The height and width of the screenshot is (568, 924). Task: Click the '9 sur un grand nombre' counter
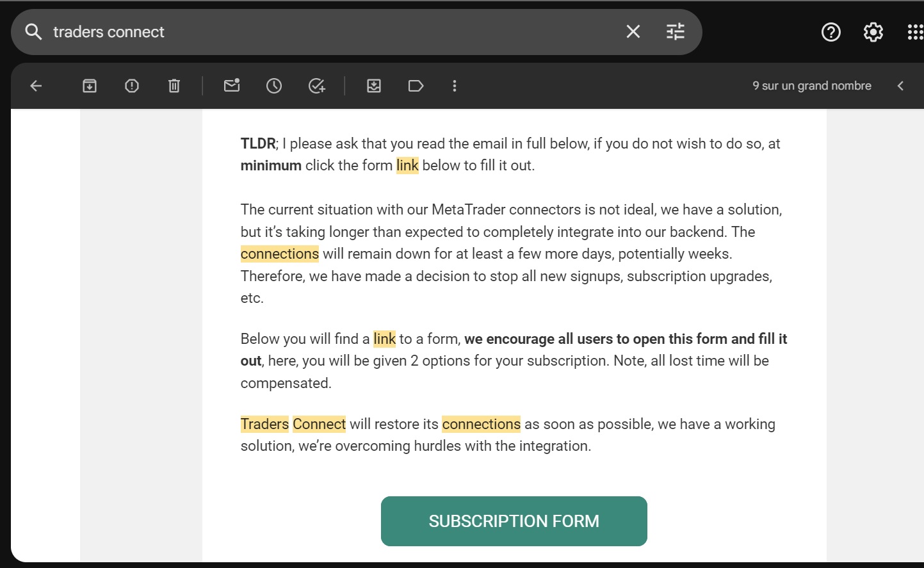pos(811,86)
